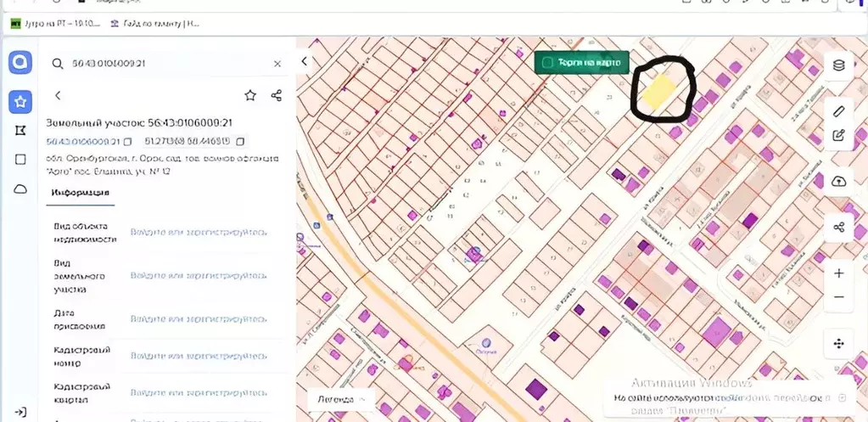Click login link next to "Вид объекта недвижимости"
Screen dimensions: 868x422
click(x=198, y=232)
